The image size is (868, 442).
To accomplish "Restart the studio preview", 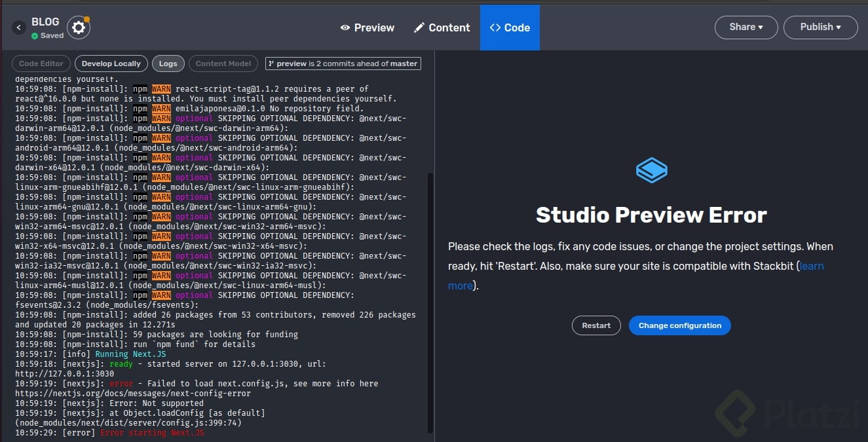I will tap(596, 325).
